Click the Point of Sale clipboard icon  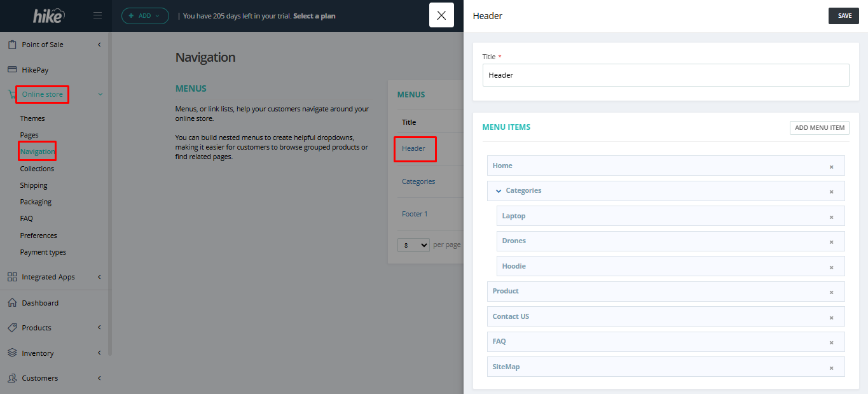11,45
